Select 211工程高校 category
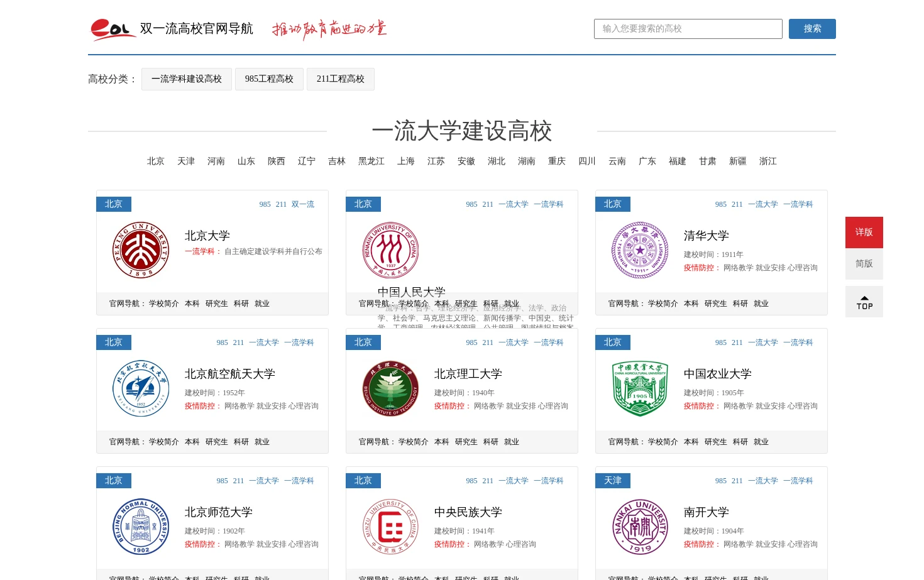The height and width of the screenshot is (580, 924). 341,79
